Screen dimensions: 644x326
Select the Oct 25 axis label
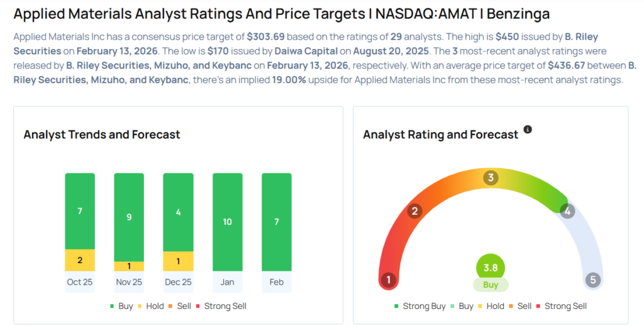80,282
